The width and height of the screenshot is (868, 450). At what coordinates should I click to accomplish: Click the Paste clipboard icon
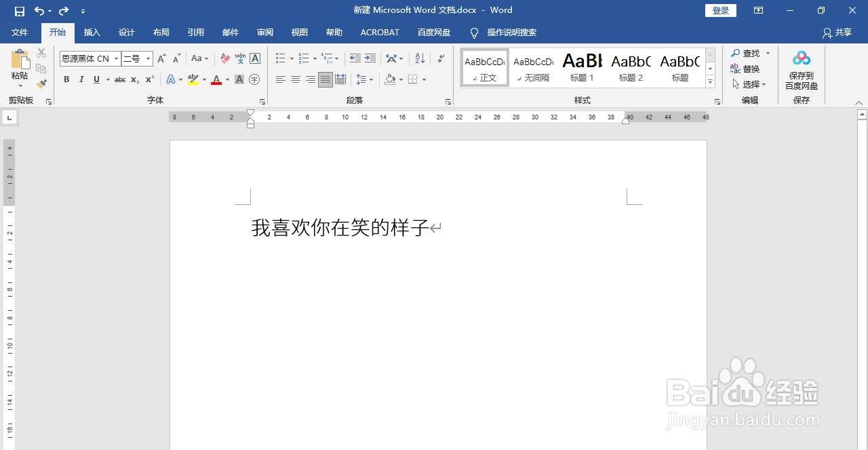tap(20, 59)
